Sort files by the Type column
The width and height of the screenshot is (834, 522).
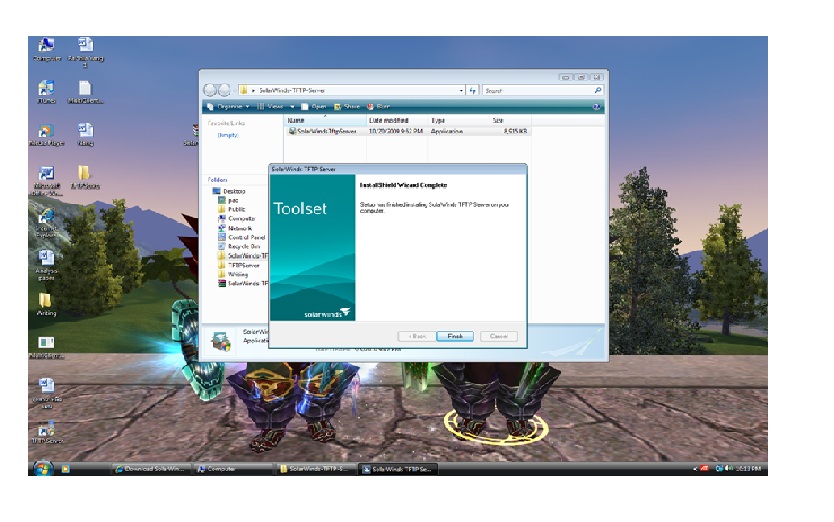[458, 120]
